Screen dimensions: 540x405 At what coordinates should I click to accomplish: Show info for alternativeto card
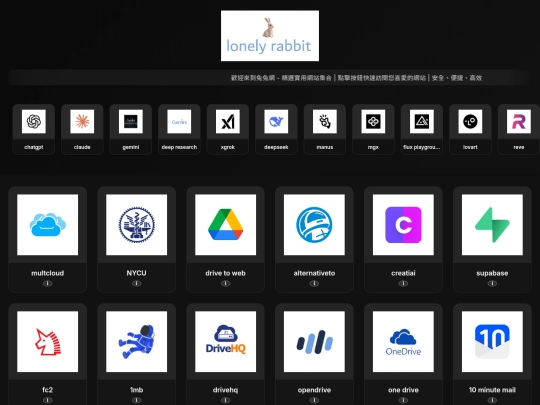pos(314,283)
